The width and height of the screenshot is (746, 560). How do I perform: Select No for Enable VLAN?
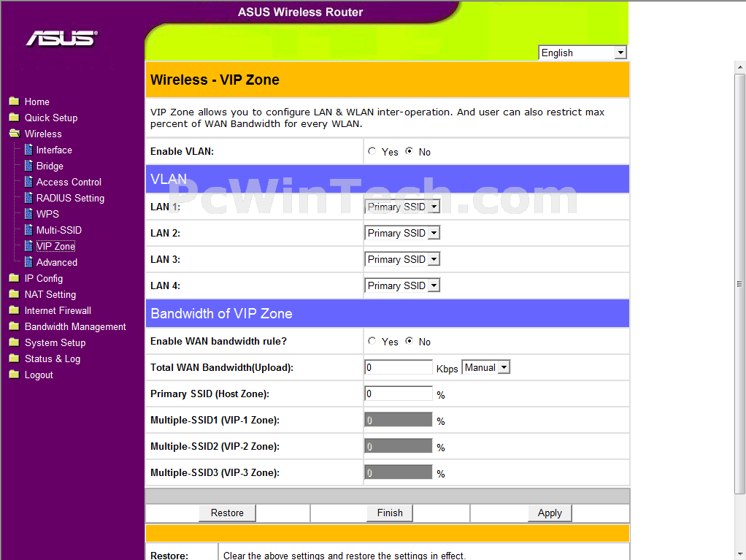pyautogui.click(x=409, y=151)
